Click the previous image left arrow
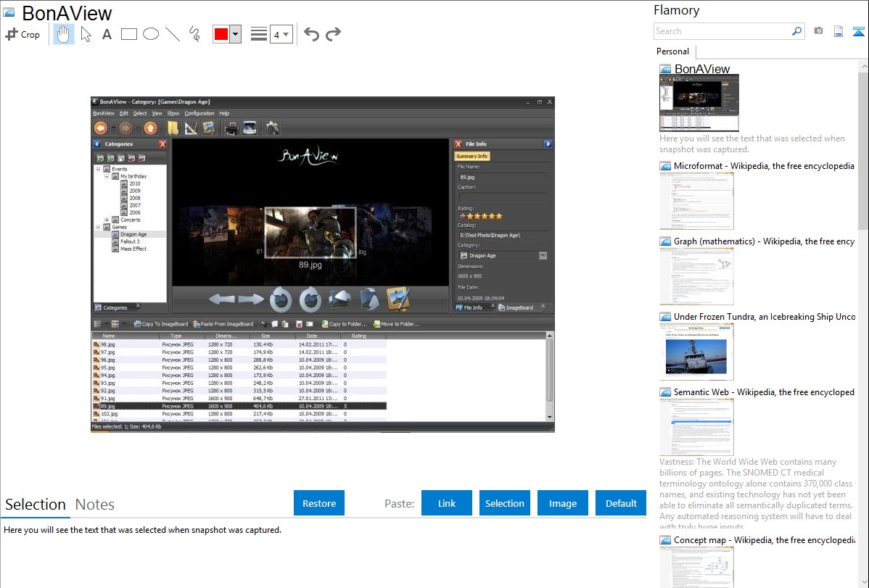The width and height of the screenshot is (869, 588). tap(222, 299)
